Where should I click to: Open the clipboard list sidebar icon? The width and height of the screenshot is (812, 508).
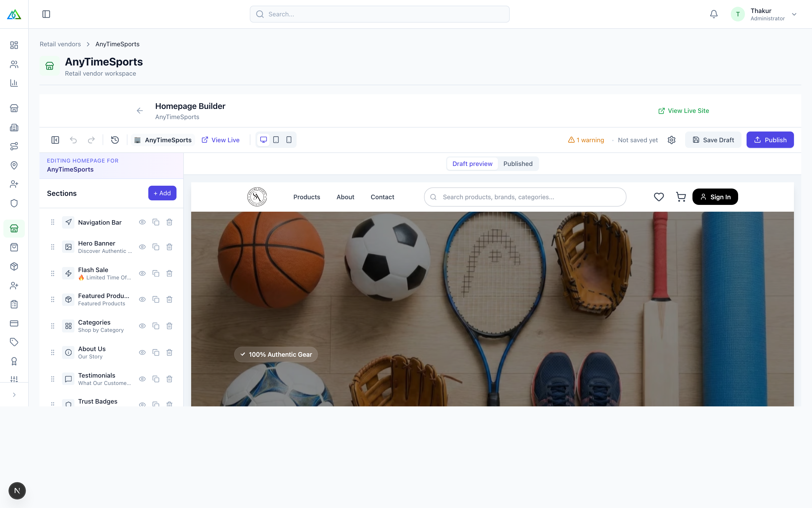point(14,305)
